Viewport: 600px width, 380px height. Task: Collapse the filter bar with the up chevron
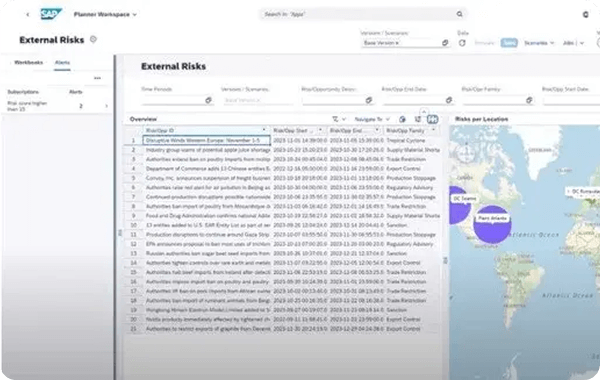424,112
